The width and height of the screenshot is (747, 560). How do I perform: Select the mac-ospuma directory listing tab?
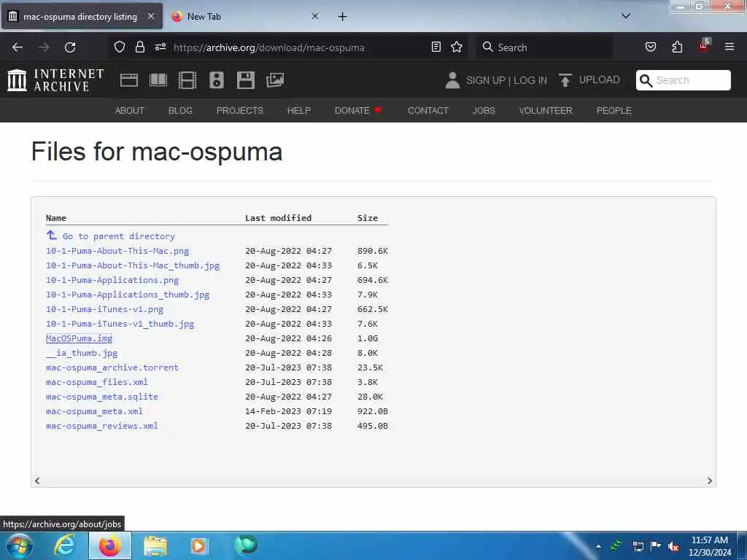[82, 16]
